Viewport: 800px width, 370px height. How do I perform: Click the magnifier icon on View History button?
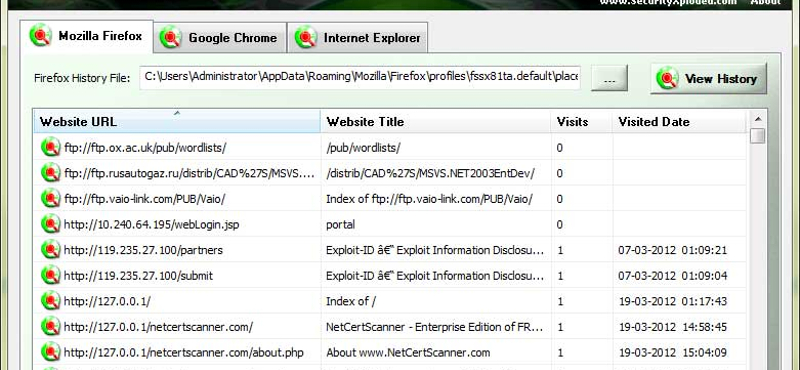[x=667, y=79]
